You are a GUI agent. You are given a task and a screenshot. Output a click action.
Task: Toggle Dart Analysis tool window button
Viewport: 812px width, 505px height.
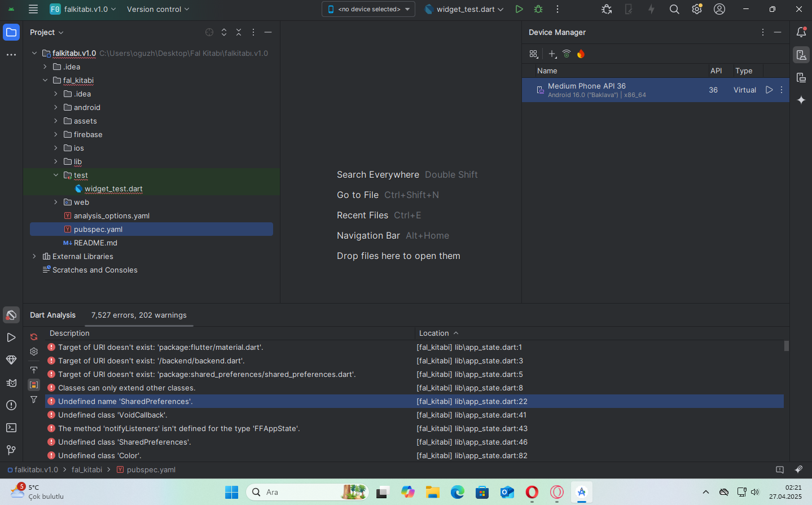[x=11, y=315]
